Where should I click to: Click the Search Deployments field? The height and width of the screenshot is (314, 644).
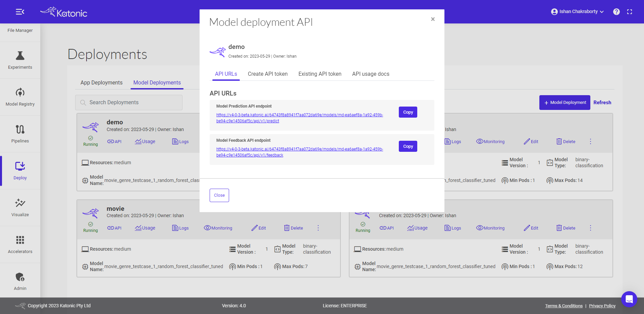coord(129,103)
